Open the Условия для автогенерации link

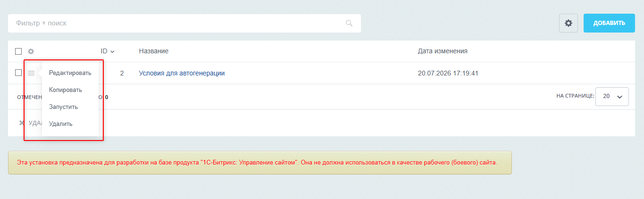click(182, 73)
